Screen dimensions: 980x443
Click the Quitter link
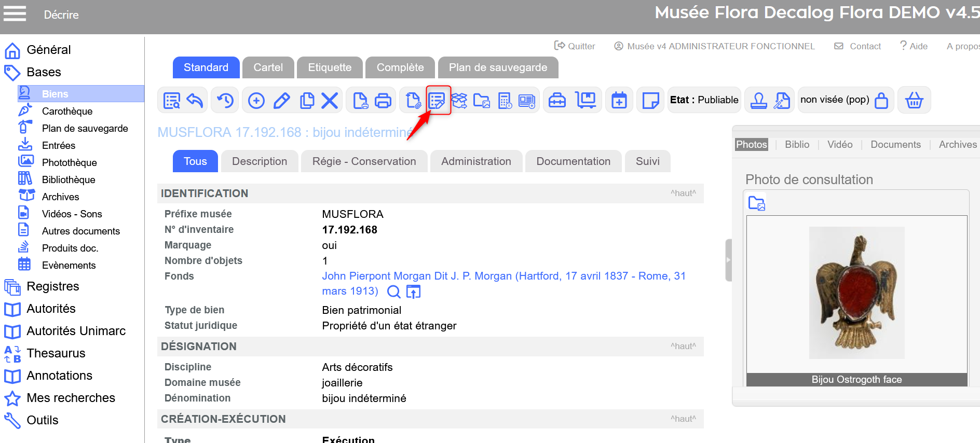coord(575,46)
